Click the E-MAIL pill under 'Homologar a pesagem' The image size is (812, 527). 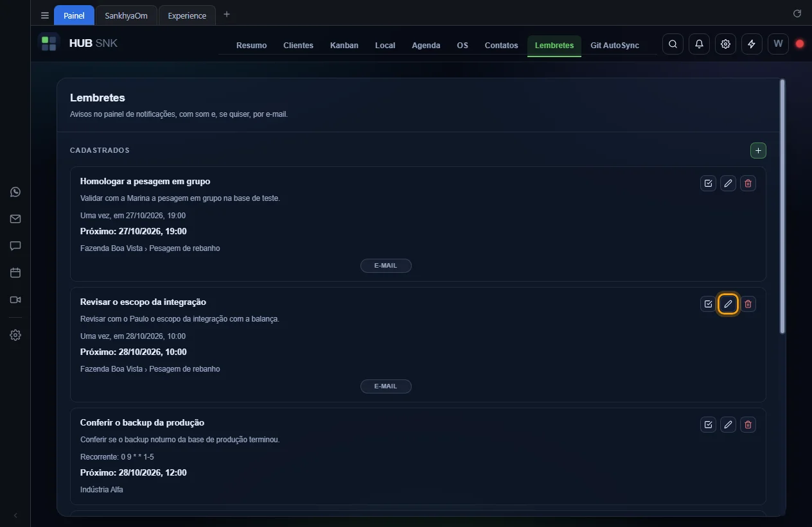pos(385,265)
